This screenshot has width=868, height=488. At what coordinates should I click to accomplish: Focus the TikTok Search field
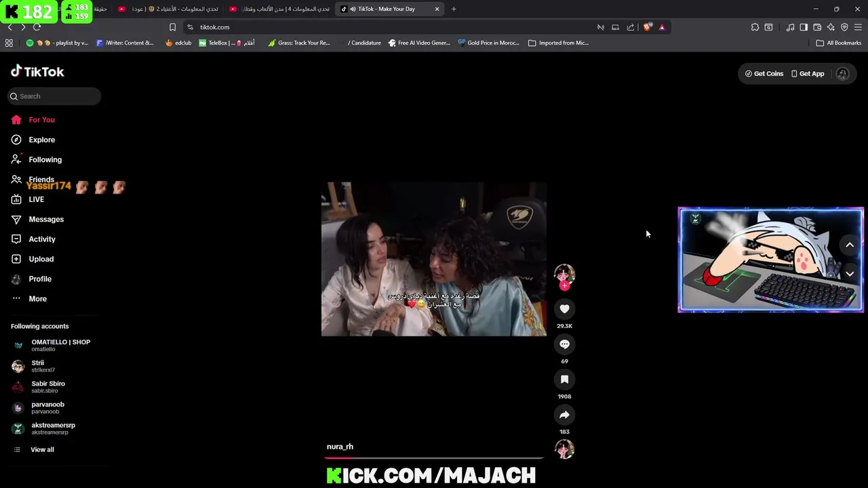pos(54,96)
